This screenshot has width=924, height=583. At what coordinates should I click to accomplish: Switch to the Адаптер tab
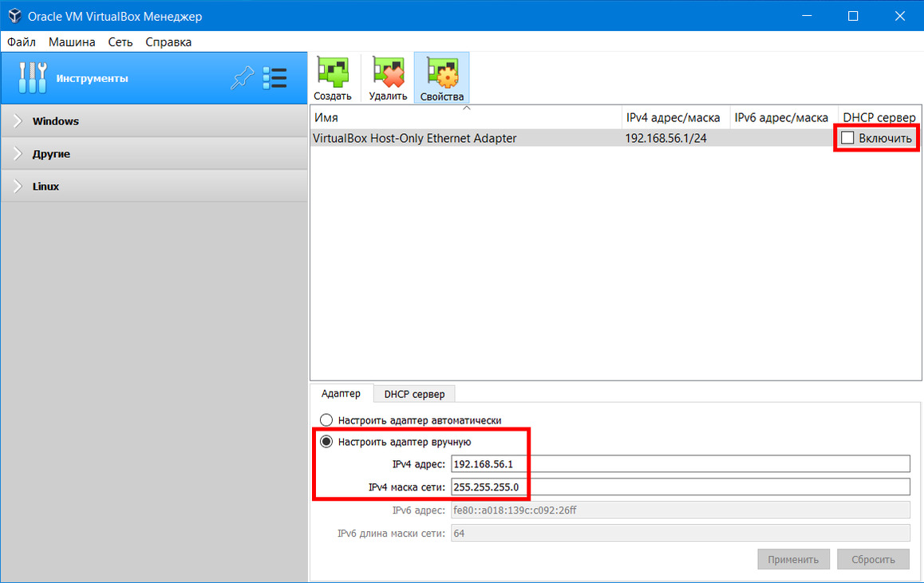pos(342,393)
